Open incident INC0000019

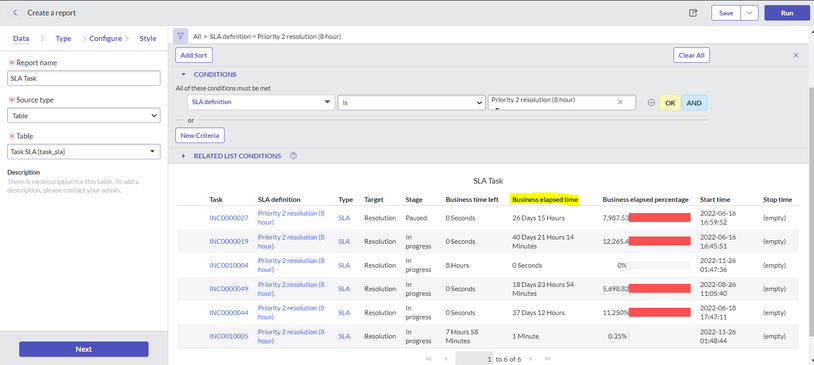229,241
